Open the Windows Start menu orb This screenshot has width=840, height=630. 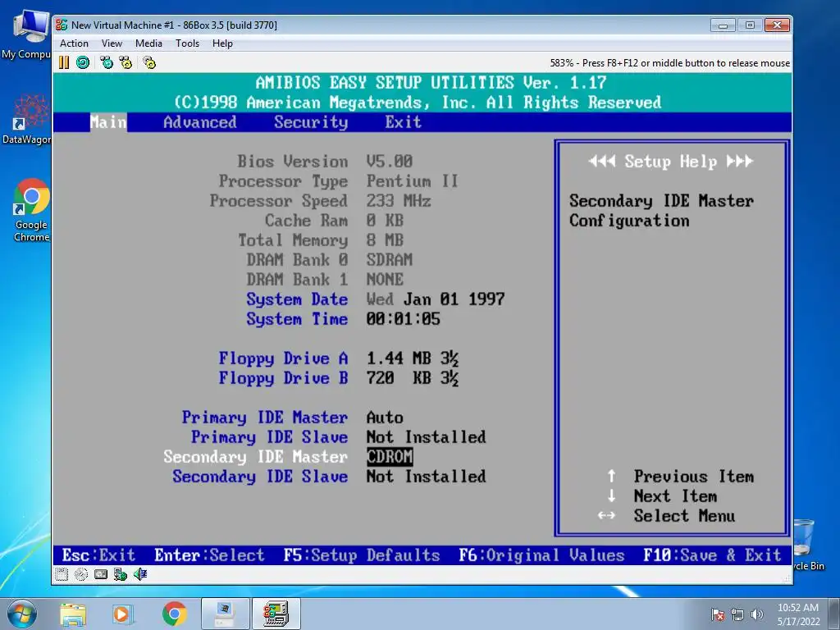[x=22, y=614]
